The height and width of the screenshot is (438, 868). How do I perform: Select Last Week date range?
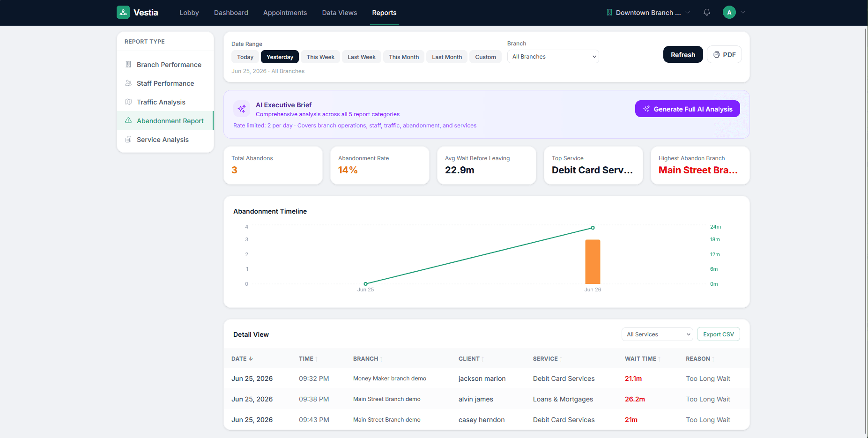pyautogui.click(x=362, y=57)
